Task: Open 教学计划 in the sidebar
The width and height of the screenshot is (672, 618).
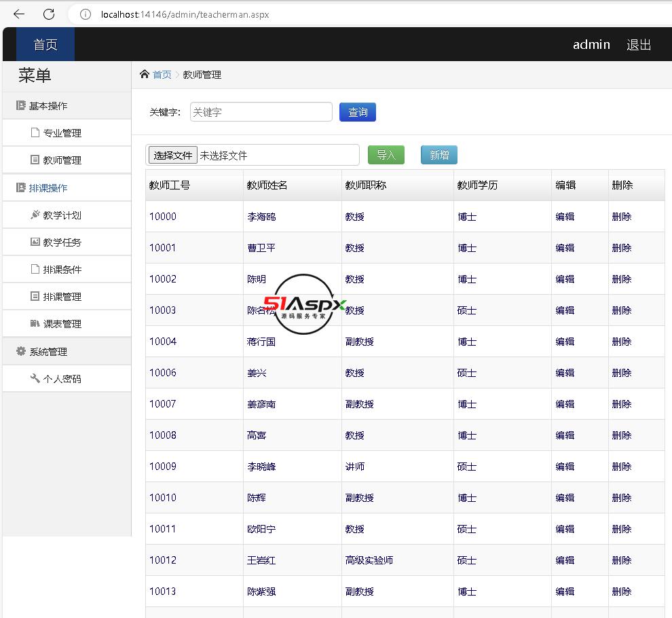Action: click(x=62, y=215)
